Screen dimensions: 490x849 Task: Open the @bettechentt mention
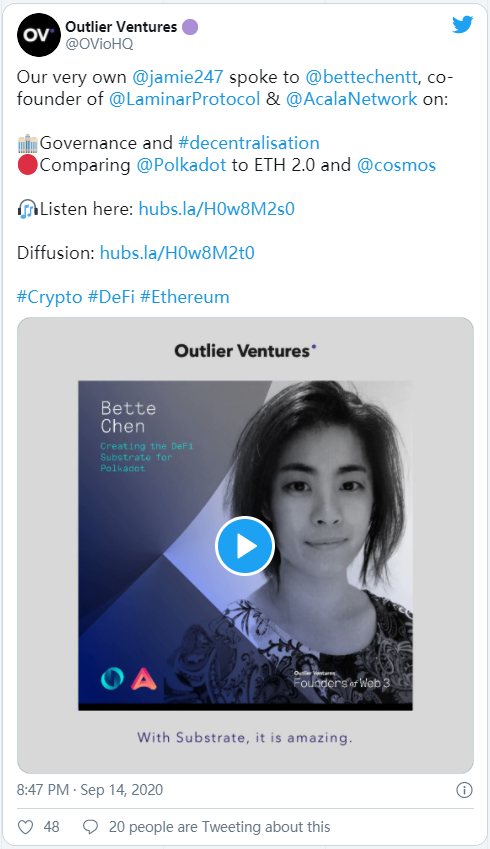(x=362, y=77)
